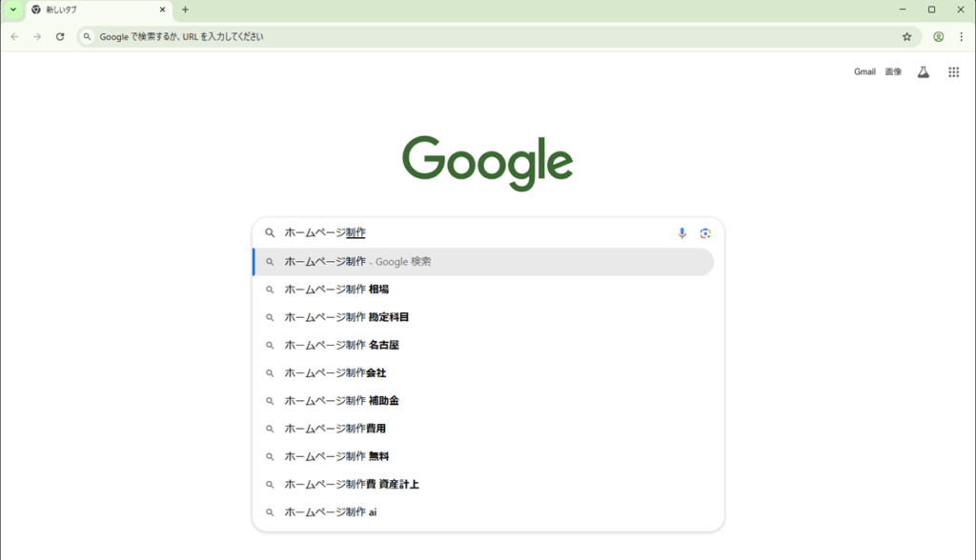Viewport: 976px width, 560px height.
Task: Select the 新しいタブ browser tab
Action: click(99, 10)
